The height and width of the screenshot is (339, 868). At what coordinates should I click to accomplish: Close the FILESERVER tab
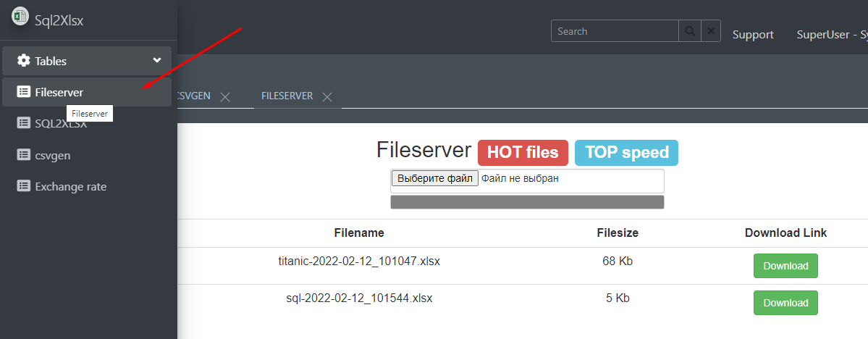[327, 97]
